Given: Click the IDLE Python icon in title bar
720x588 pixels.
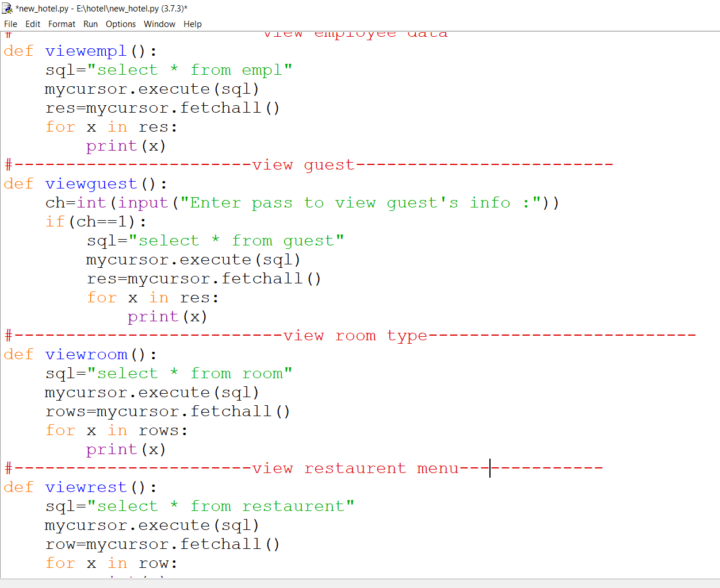Looking at the screenshot, I should point(7,9).
